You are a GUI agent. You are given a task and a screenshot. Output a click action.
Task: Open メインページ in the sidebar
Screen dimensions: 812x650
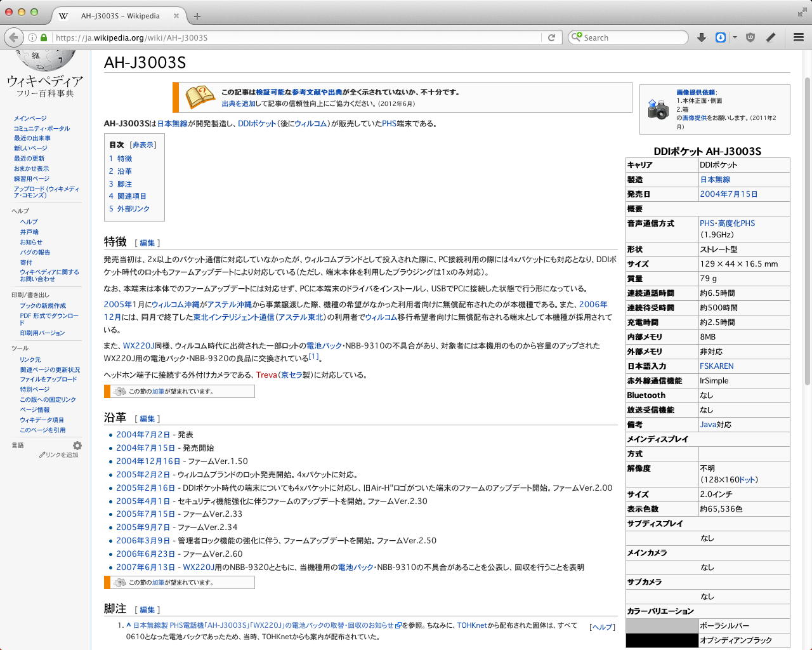click(30, 118)
